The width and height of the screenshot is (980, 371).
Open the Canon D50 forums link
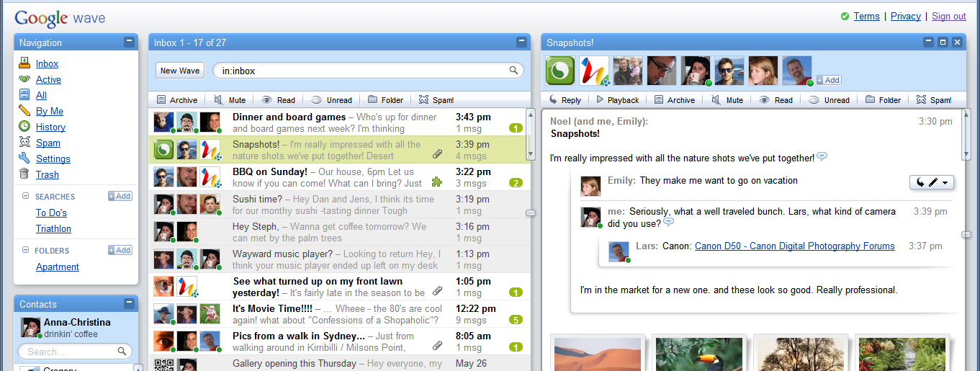tap(795, 246)
